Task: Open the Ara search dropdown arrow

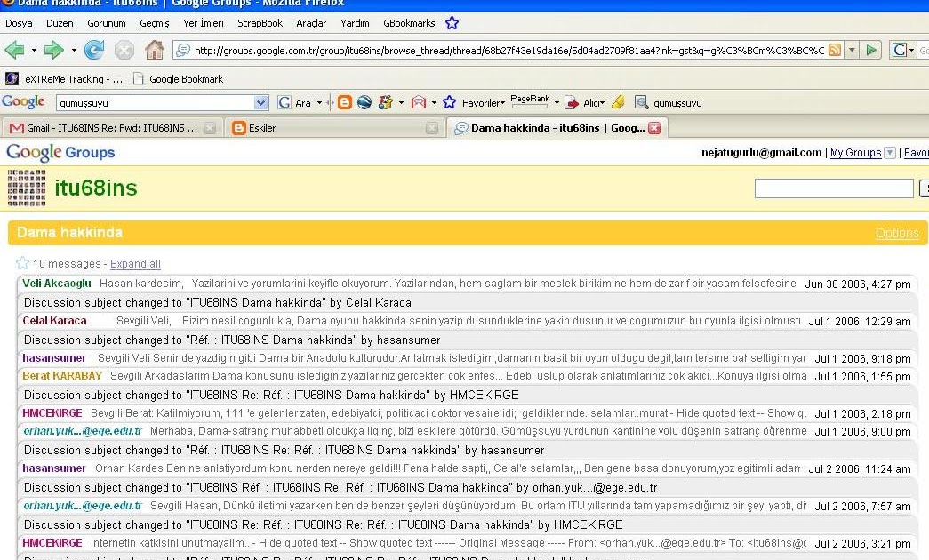Action: click(x=319, y=103)
